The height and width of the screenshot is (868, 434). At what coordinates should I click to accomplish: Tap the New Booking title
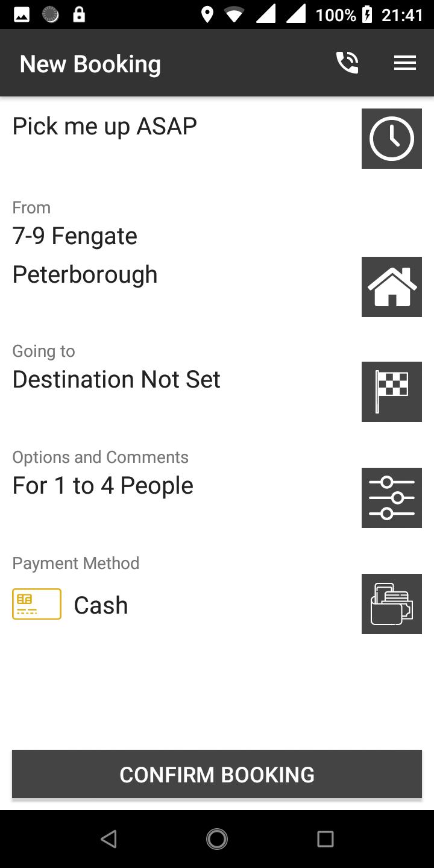coord(90,64)
